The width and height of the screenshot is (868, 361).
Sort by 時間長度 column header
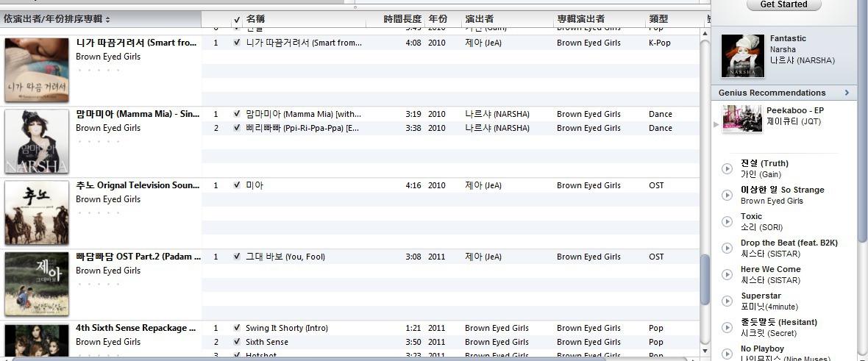pyautogui.click(x=396, y=19)
